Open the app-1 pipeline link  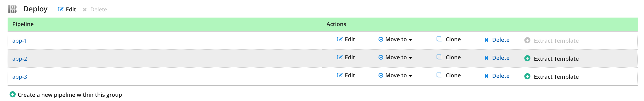pyautogui.click(x=19, y=41)
